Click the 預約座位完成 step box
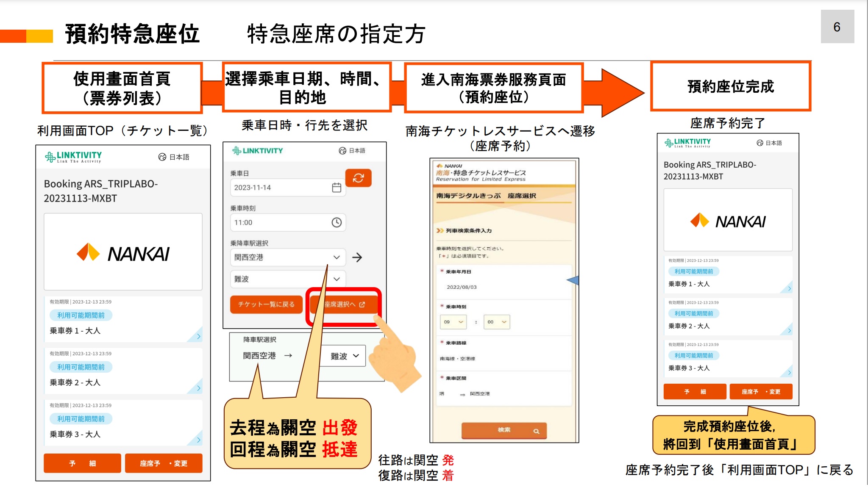The height and width of the screenshot is (487, 868). [731, 86]
